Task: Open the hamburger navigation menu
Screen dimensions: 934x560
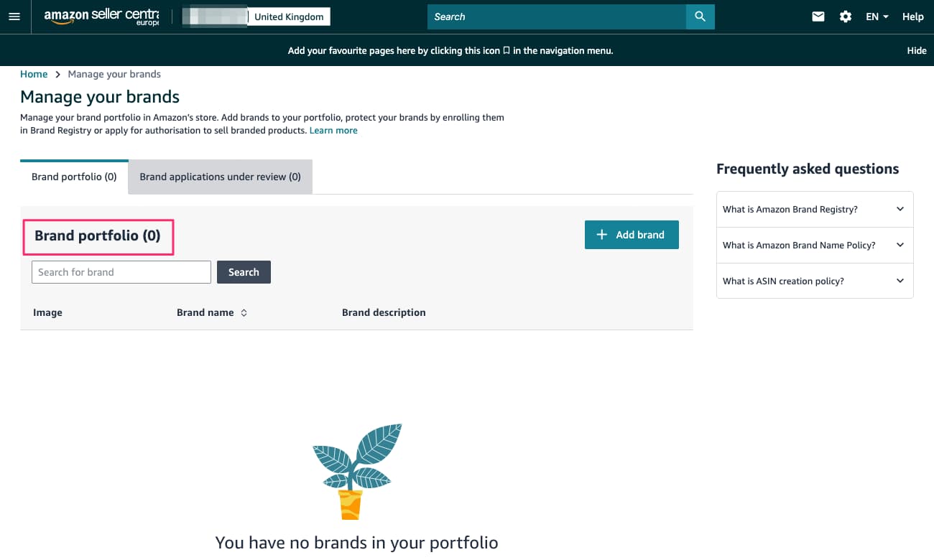Action: pyautogui.click(x=14, y=17)
